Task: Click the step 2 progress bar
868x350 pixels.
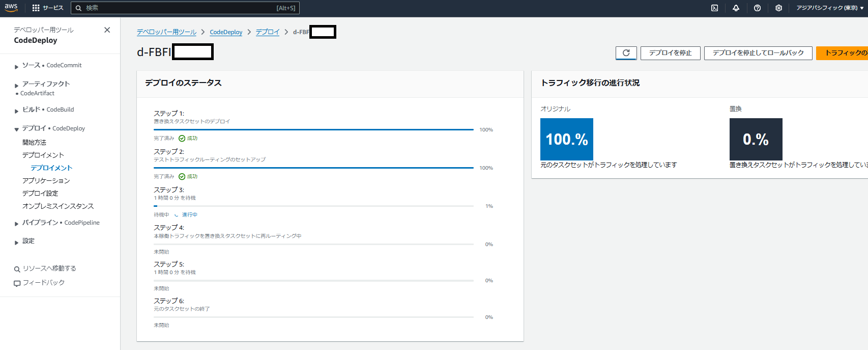Action: (x=313, y=168)
